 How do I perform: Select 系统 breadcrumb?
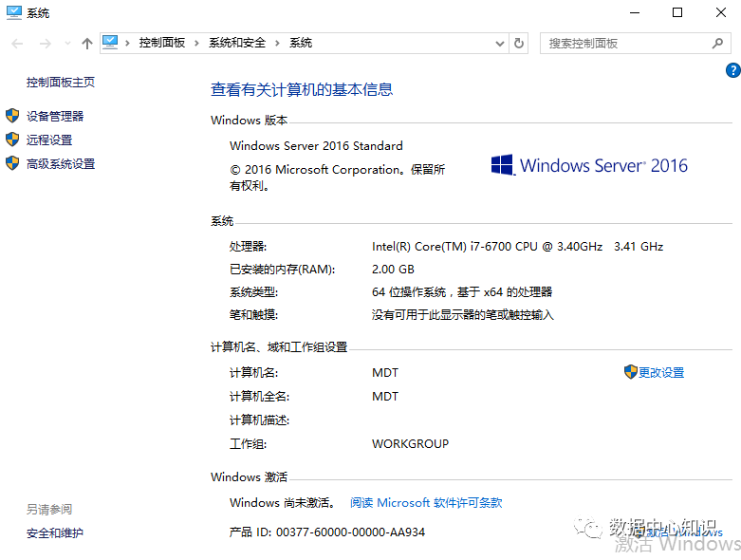pos(301,43)
